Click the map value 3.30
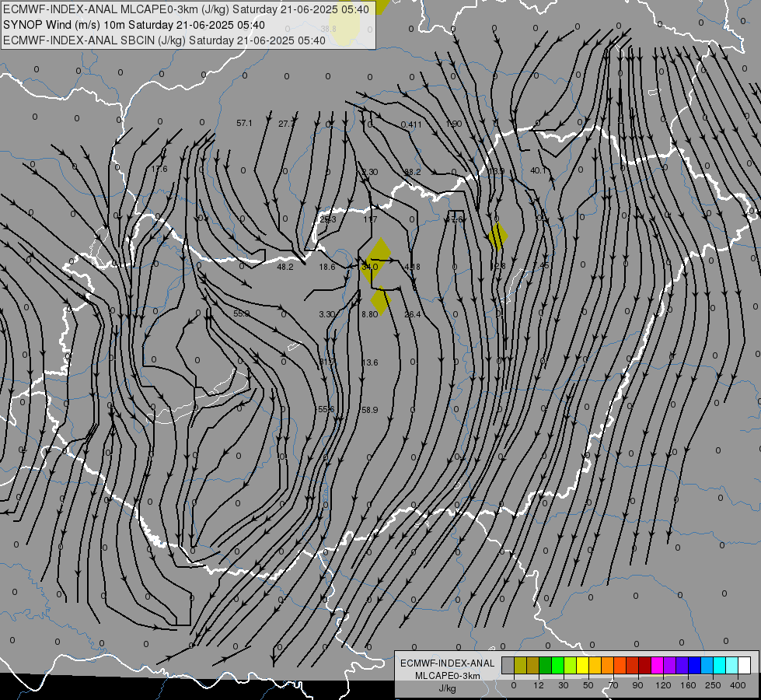This screenshot has width=761, height=700. tap(327, 314)
